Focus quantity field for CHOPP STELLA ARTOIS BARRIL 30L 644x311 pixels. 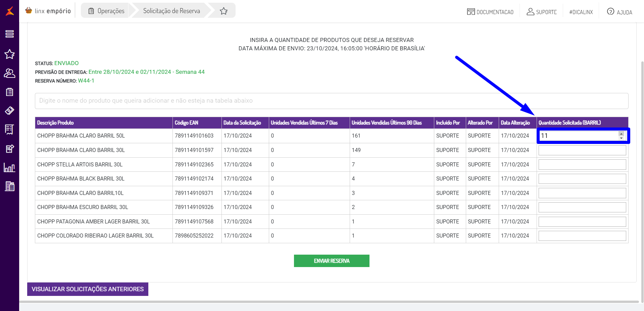click(x=582, y=165)
